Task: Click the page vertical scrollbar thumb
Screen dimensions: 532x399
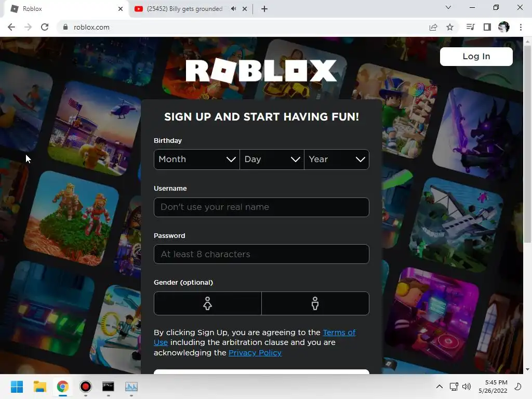Action: pyautogui.click(x=527, y=144)
